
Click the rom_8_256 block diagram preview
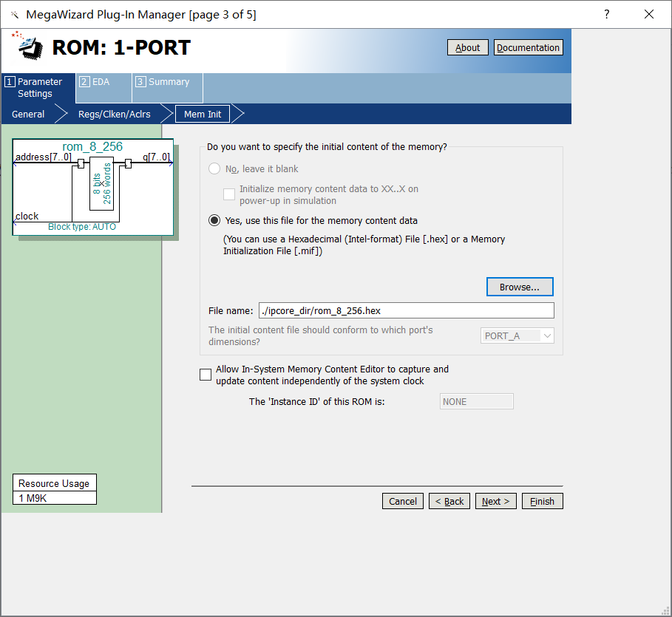(x=93, y=187)
